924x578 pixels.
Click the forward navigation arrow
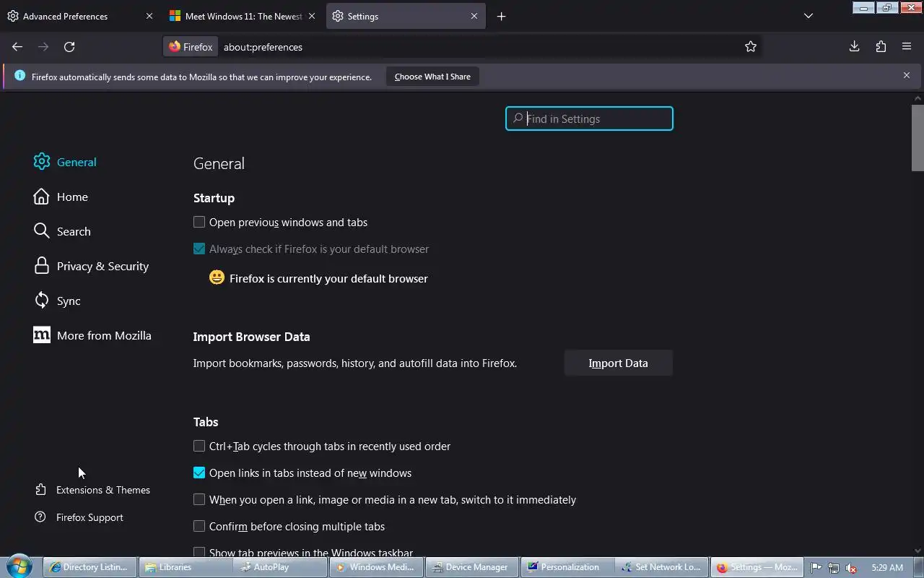[x=43, y=47]
